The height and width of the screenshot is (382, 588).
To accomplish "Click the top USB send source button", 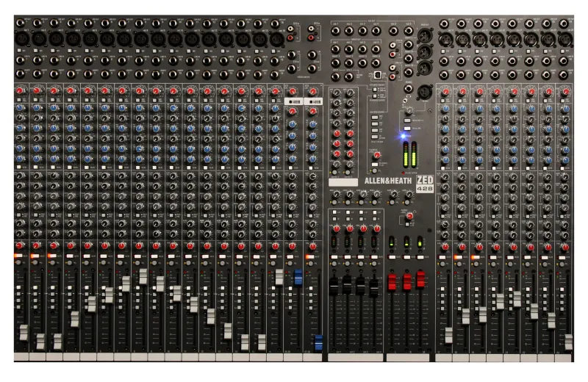I will point(374,118).
